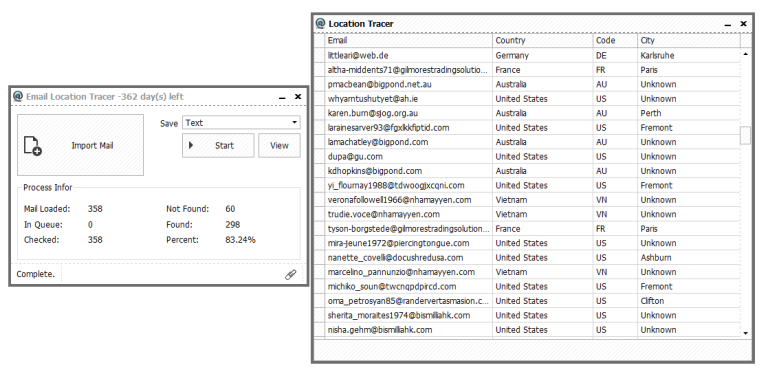
Task: Select the larainesarver93 email row
Action: tap(527, 128)
